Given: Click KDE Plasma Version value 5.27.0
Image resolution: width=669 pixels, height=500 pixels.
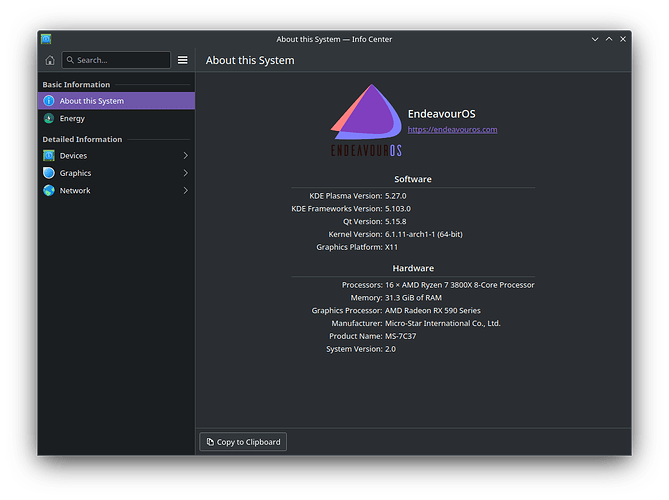Looking at the screenshot, I should pyautogui.click(x=396, y=196).
